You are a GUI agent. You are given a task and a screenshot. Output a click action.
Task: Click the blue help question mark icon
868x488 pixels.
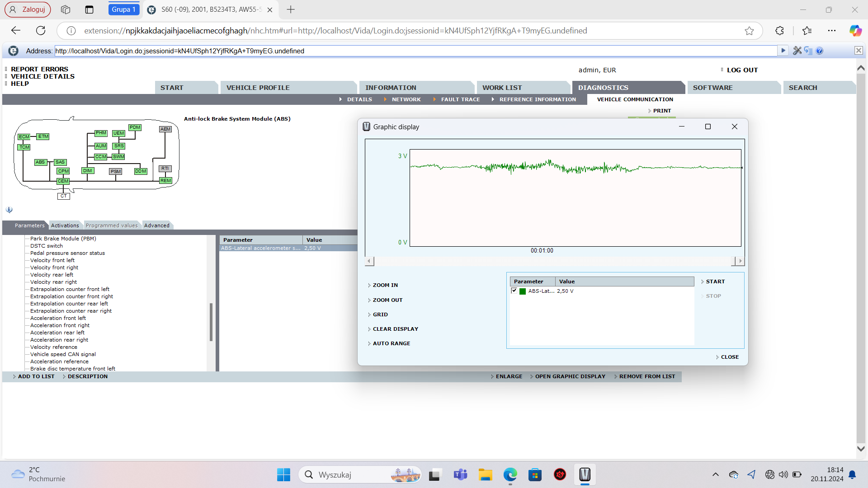820,51
